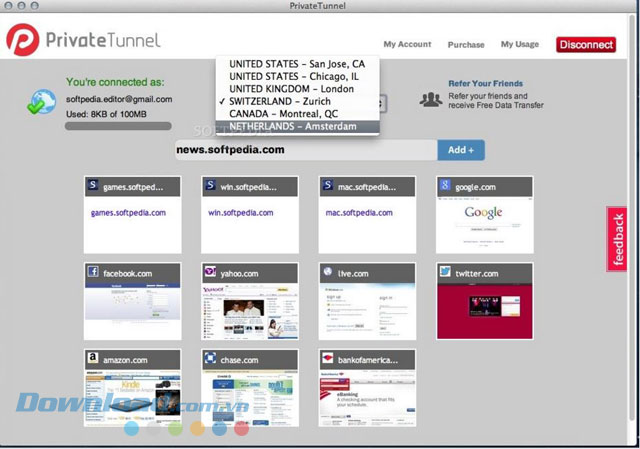This screenshot has width=640, height=449.
Task: Click the data usage progress bar
Action: (x=118, y=126)
